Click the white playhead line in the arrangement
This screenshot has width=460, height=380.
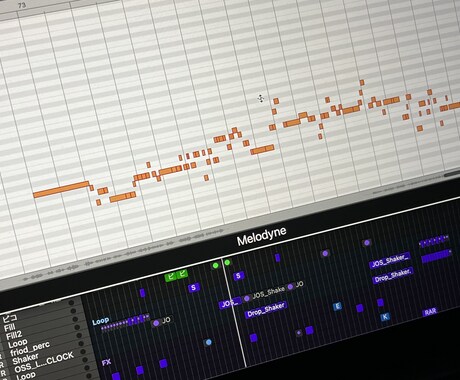234,313
